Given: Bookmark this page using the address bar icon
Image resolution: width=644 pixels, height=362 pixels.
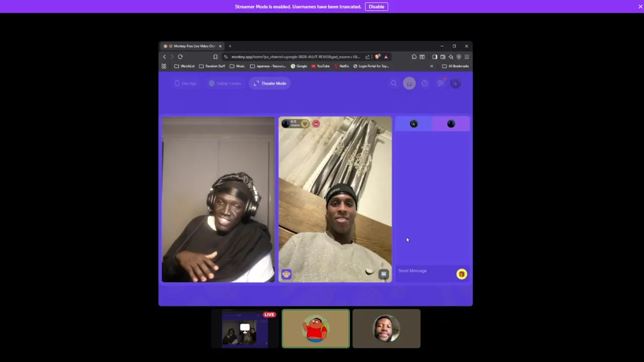Looking at the screenshot, I should (215, 57).
